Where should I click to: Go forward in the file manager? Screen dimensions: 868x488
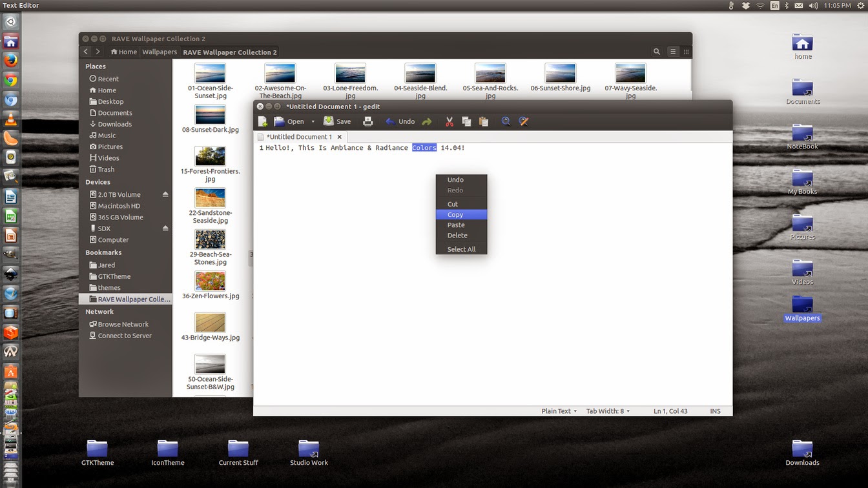98,52
